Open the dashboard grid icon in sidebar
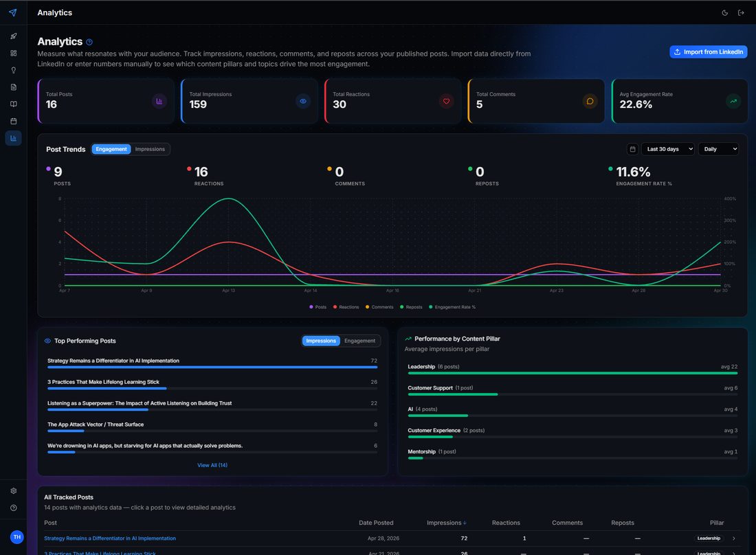 click(x=14, y=53)
